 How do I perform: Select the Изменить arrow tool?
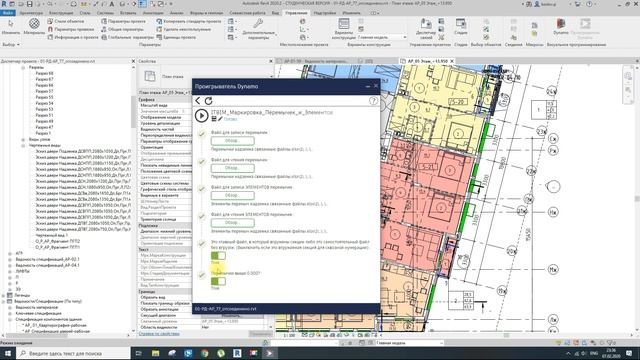tap(11, 27)
